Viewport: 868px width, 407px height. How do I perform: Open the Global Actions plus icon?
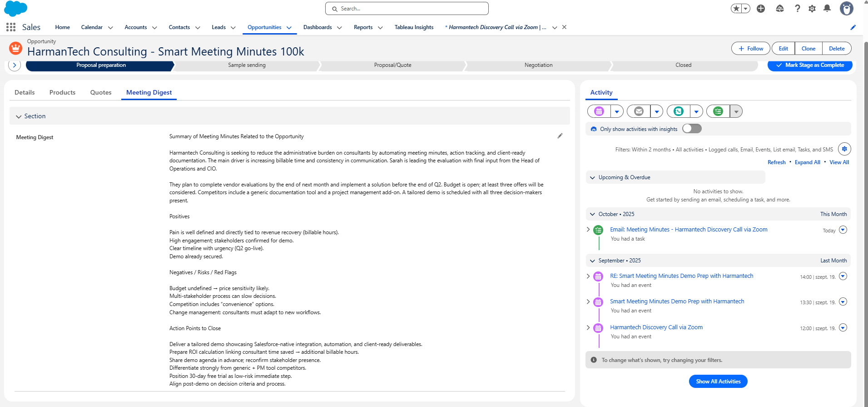(x=761, y=9)
